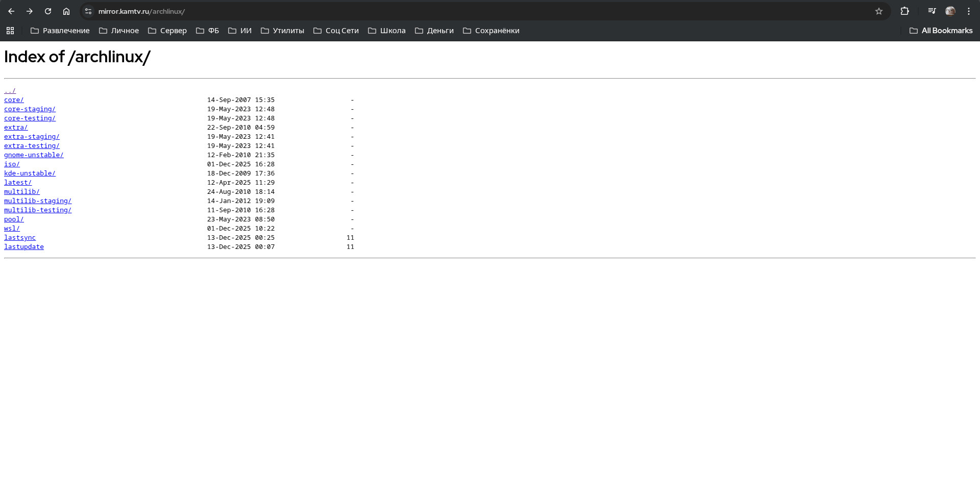980x500 pixels.
Task: Open the ФБ bookmarks folder
Action: (208, 31)
